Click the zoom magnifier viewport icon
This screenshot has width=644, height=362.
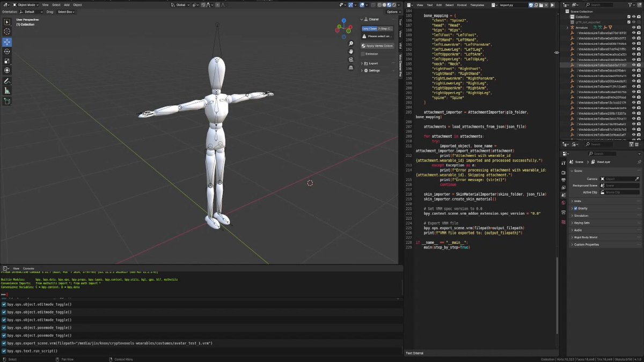pyautogui.click(x=350, y=44)
